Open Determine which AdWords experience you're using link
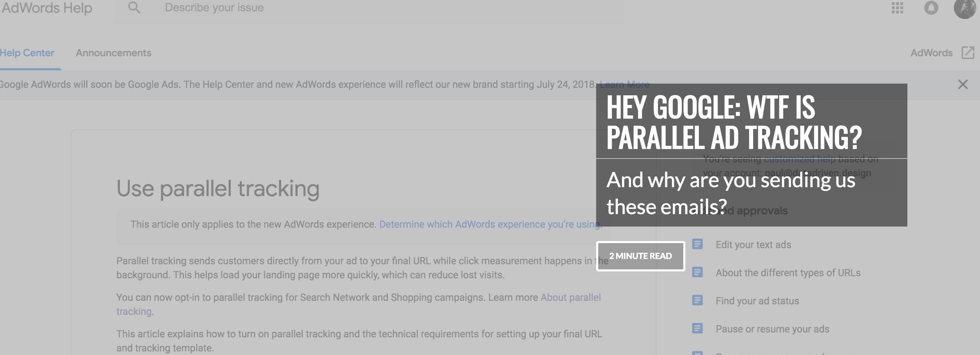The width and height of the screenshot is (980, 355). (x=490, y=224)
